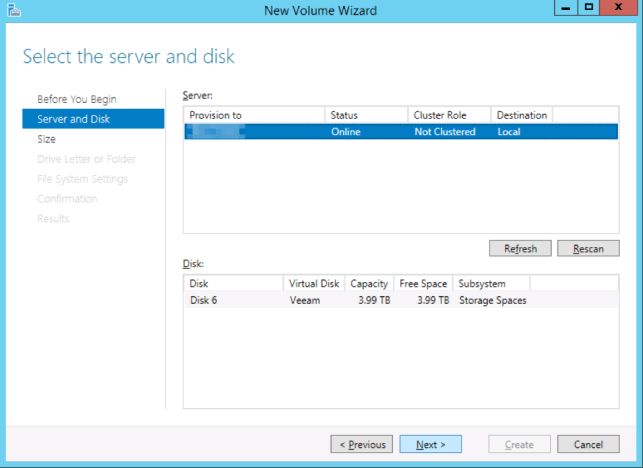Click the Free Space column header
Viewport: 643px width, 468px height.
(x=423, y=283)
